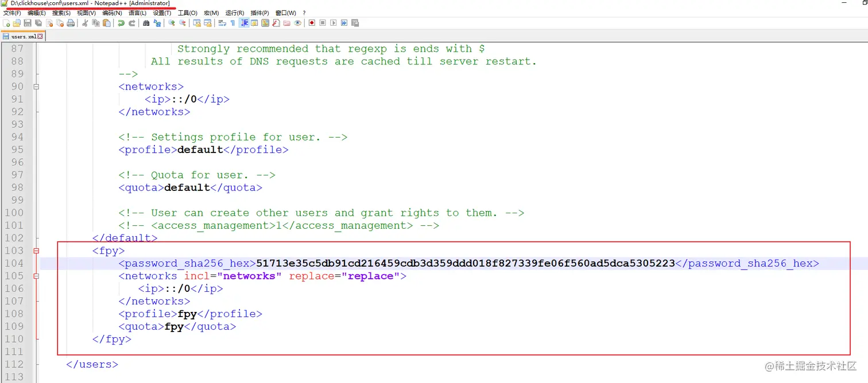Collapse the fpy block at line 103
Image resolution: width=868 pixels, height=383 pixels.
[37, 251]
